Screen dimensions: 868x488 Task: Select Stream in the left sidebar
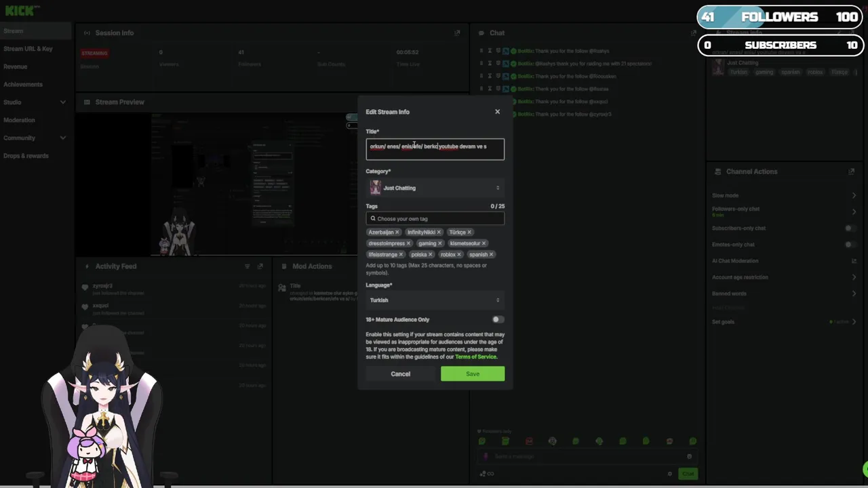[35, 31]
